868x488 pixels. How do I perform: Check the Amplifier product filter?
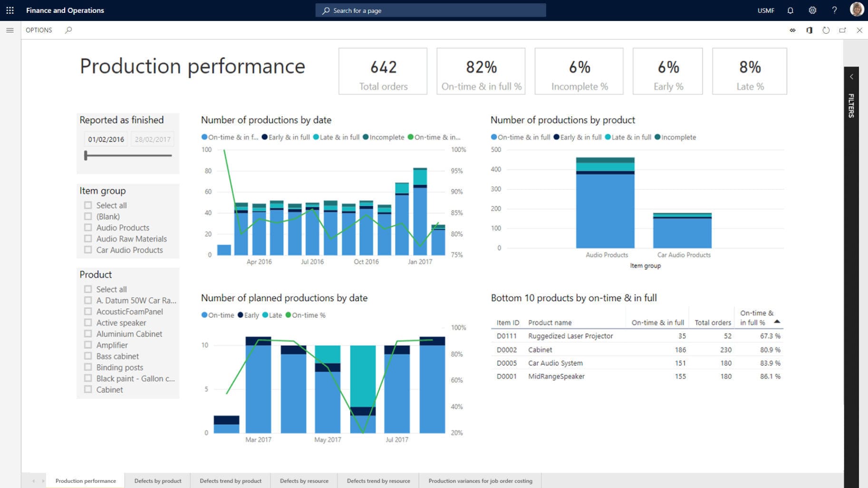tap(88, 345)
